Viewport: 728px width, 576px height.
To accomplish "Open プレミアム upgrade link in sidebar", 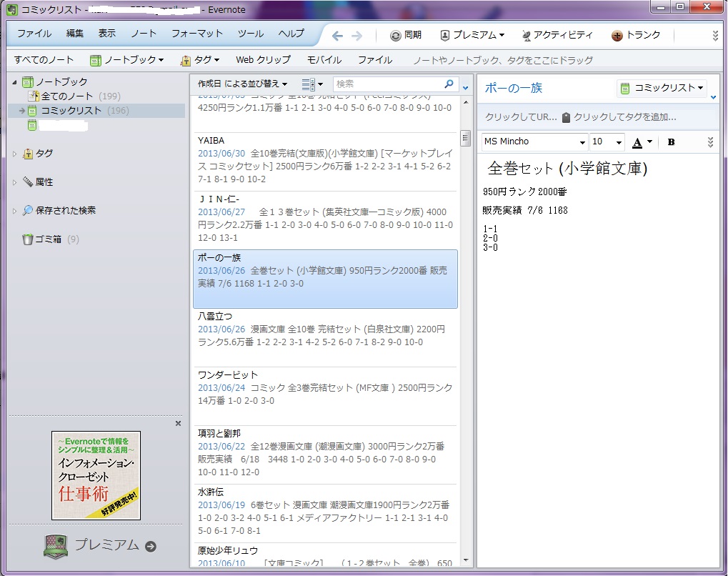I will pyautogui.click(x=100, y=545).
